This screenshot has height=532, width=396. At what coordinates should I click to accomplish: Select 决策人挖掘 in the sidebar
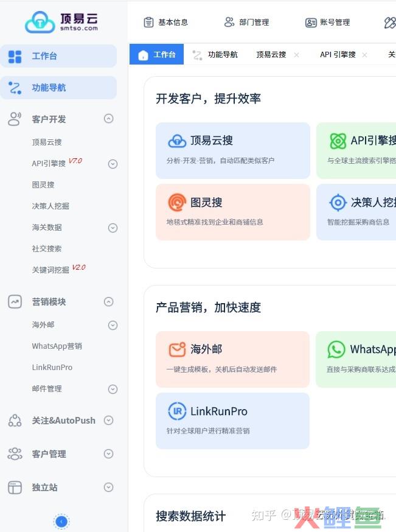[50, 206]
